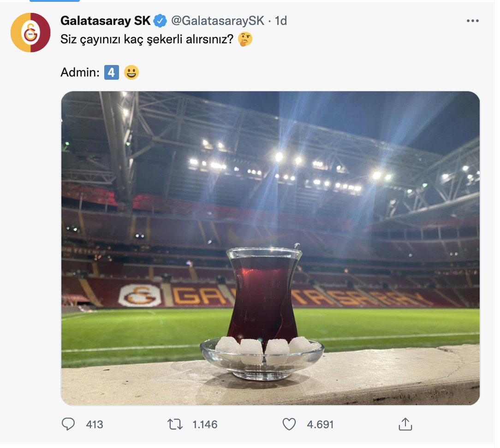
Task: Click the @GalatasaraySK handle
Action: click(218, 21)
